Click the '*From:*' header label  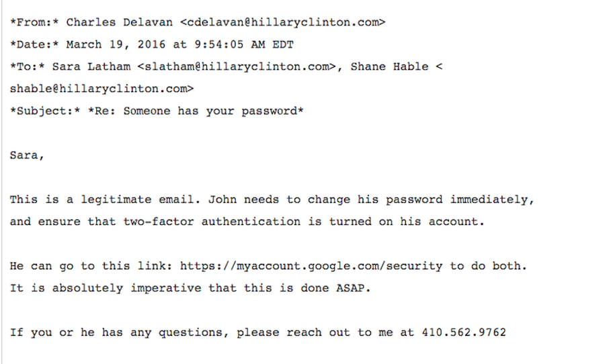point(34,22)
